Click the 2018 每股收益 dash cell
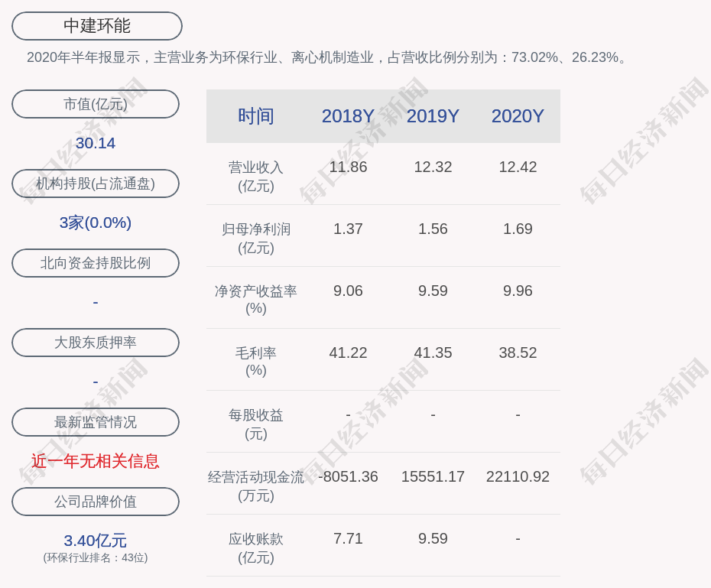 348,415
